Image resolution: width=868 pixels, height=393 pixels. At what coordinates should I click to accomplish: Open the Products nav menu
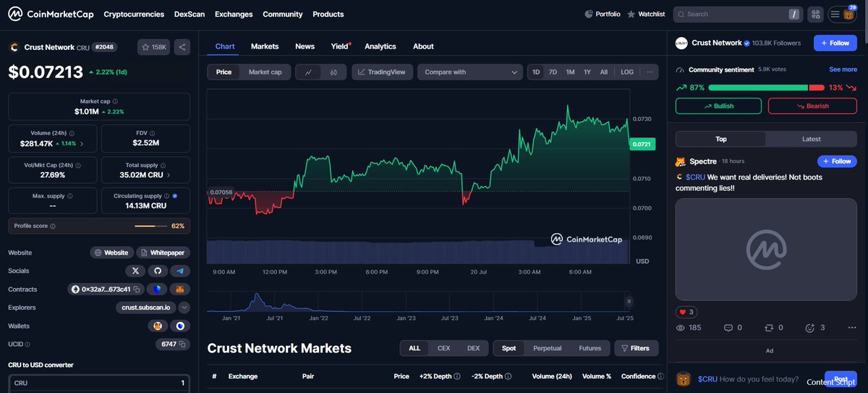pyautogui.click(x=328, y=14)
